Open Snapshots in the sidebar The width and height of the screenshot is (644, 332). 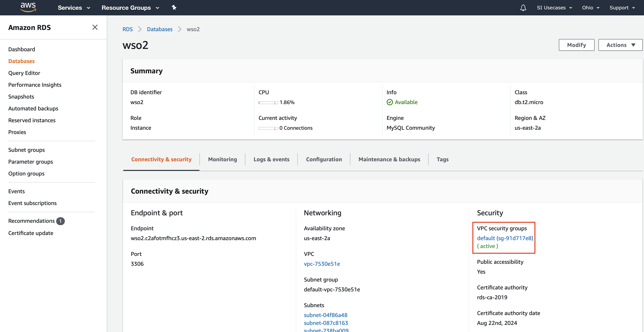[21, 97]
